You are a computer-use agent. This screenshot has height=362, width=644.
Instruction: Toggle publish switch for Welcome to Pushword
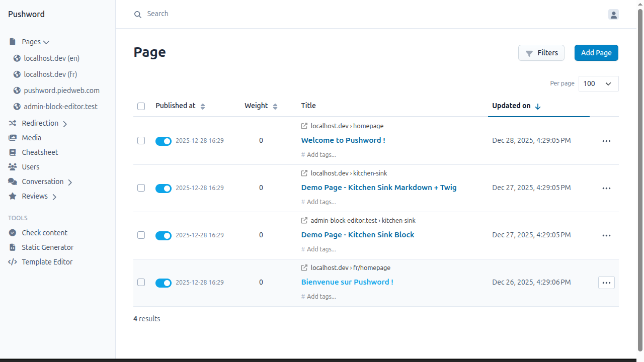164,141
